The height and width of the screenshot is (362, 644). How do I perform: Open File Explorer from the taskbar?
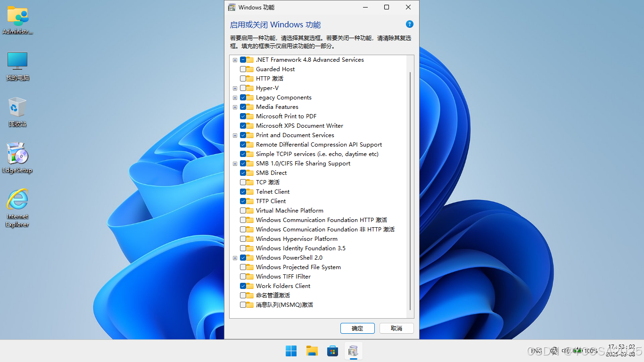click(312, 351)
